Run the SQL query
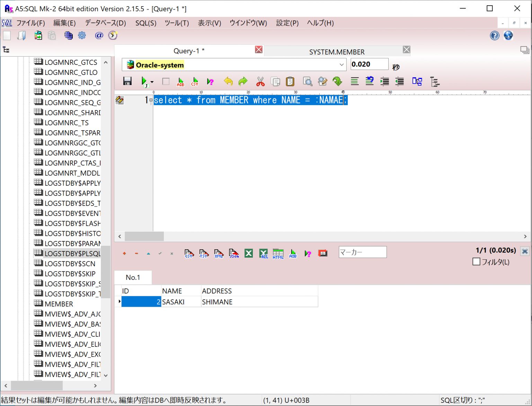Viewport: 532px width, 406px height. [x=145, y=81]
